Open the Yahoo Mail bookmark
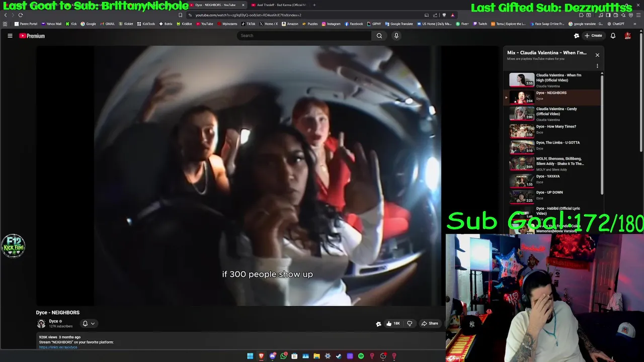The width and height of the screenshot is (644, 362). [x=51, y=24]
